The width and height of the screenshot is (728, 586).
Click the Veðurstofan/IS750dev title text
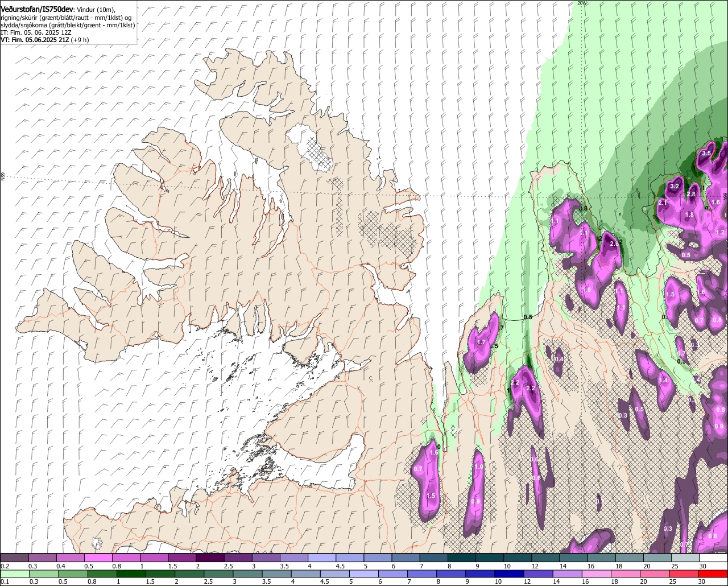coord(37,9)
